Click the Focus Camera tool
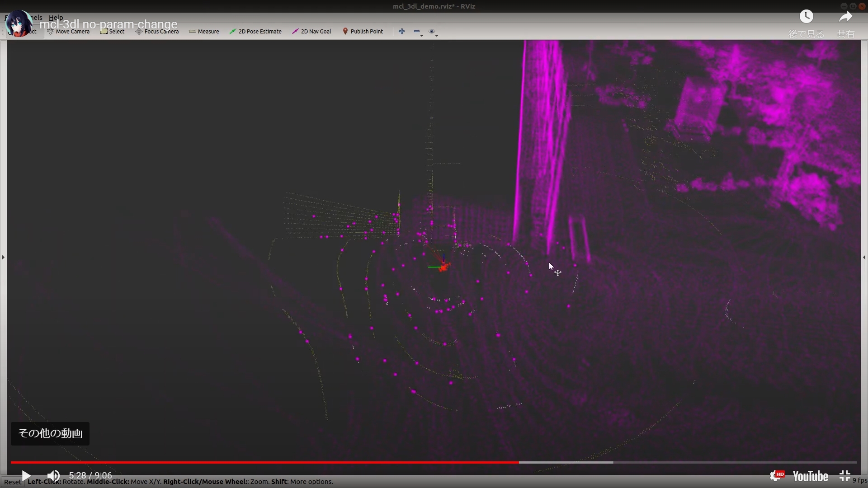Screen dimensions: 868x488 tap(157, 31)
